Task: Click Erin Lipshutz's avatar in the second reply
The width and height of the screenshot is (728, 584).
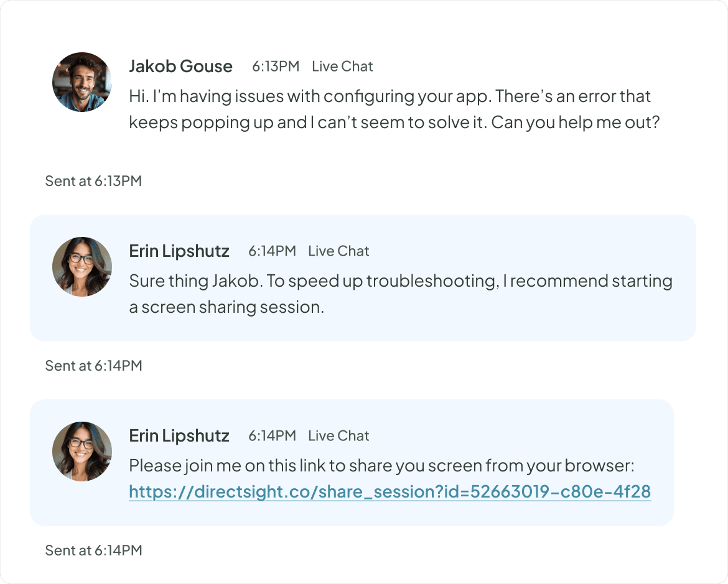Action: pos(82,451)
